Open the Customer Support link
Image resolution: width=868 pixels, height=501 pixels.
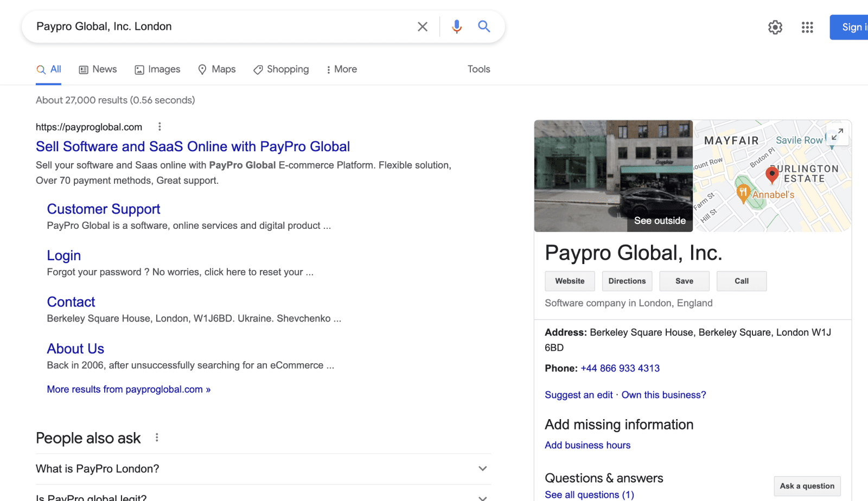(103, 209)
